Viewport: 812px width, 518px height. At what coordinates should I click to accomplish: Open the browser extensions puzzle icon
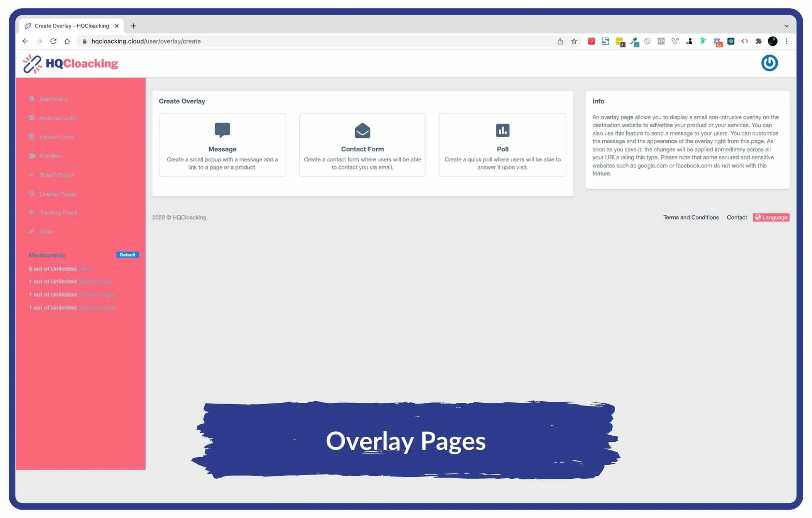pos(758,41)
